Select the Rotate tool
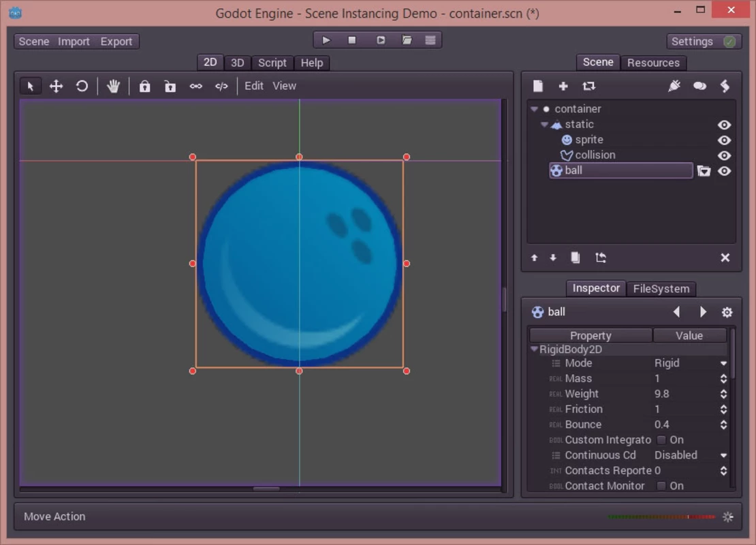756x545 pixels. (x=82, y=86)
